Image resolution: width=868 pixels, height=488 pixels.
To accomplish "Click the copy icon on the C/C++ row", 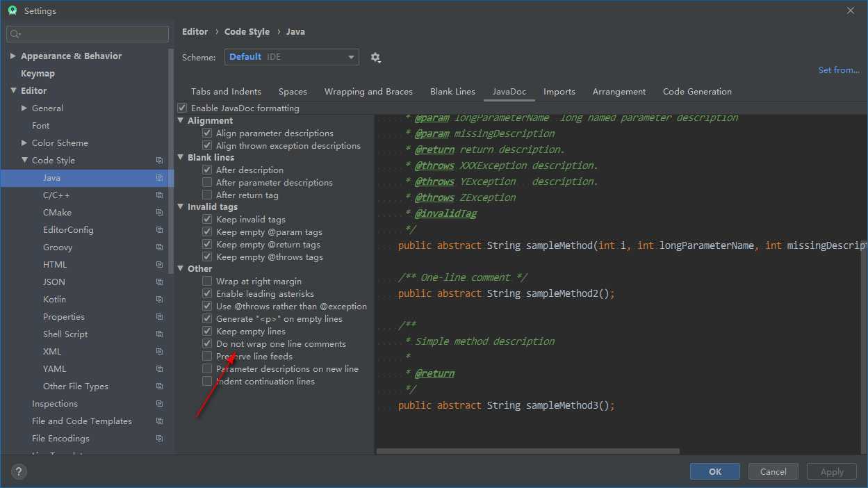I will pyautogui.click(x=159, y=195).
